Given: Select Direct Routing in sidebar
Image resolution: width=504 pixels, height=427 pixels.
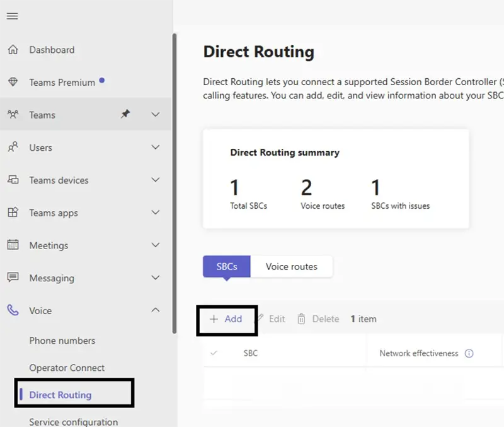Looking at the screenshot, I should [x=60, y=395].
